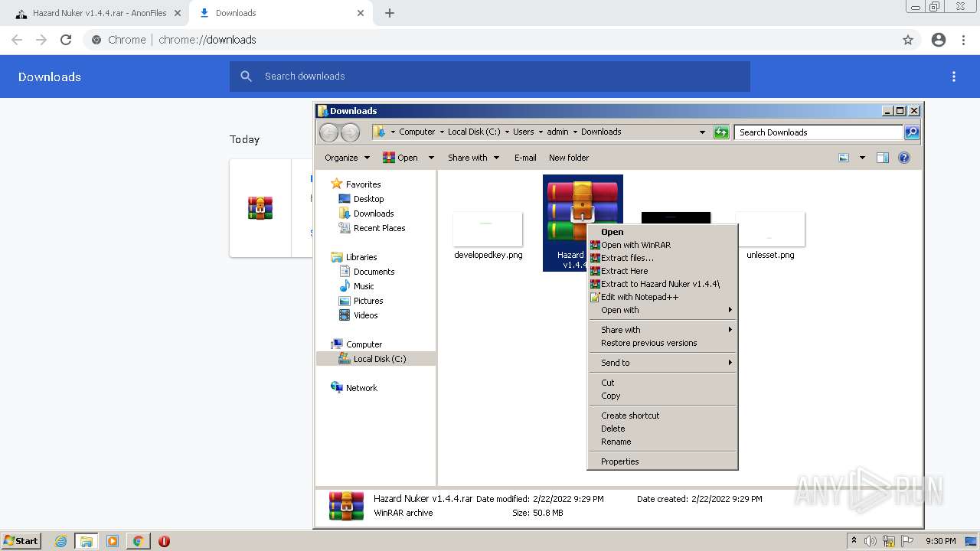This screenshot has width=980, height=551.
Task: Select Local Disk (C:) in tree
Action: (380, 359)
